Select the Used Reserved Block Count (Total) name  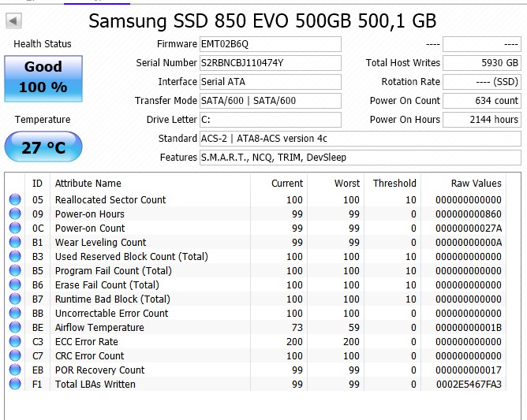(x=132, y=257)
